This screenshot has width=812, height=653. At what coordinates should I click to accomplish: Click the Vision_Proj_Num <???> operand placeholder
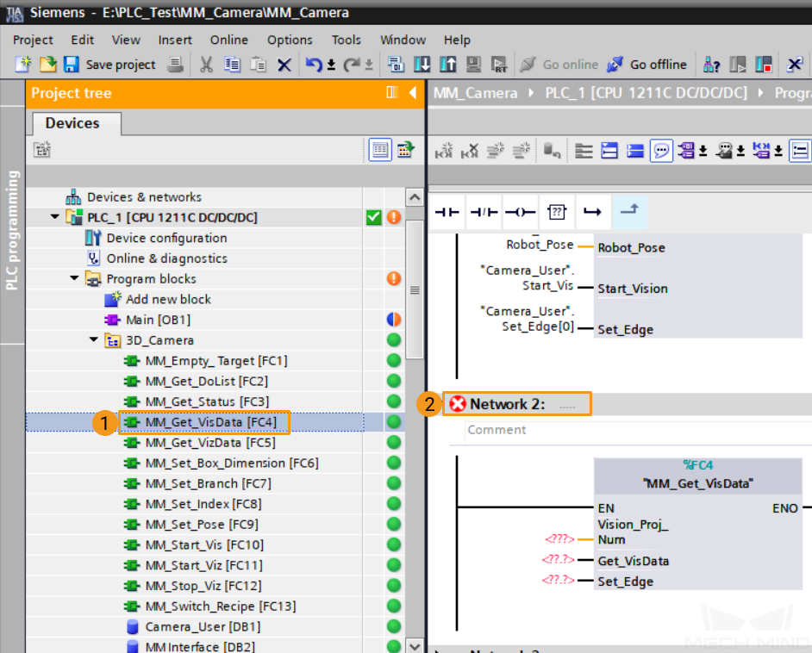tap(559, 539)
